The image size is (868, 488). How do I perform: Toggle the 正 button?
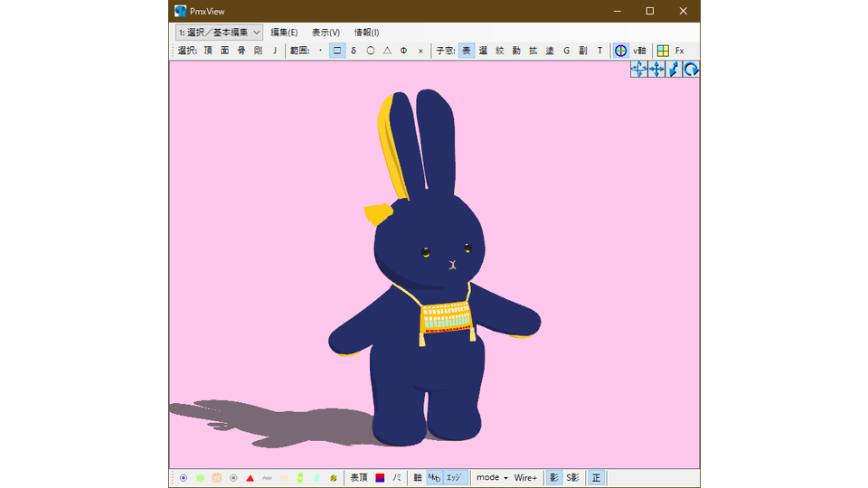tap(596, 477)
